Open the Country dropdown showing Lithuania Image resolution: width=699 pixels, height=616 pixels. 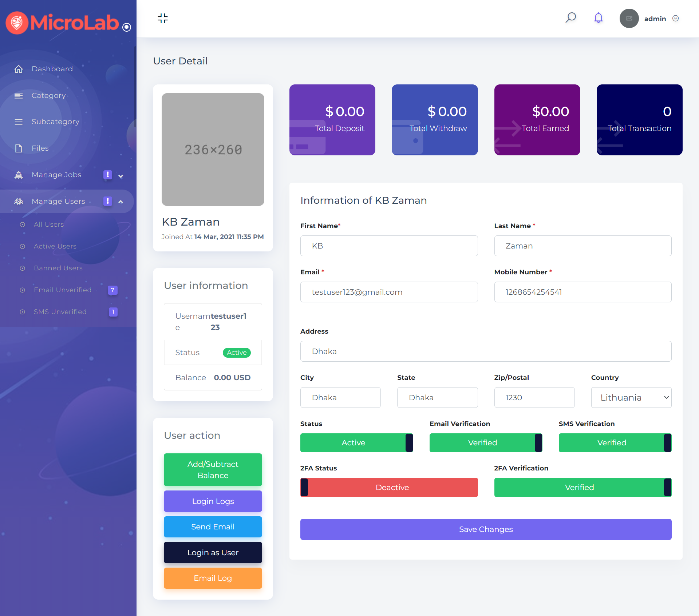click(x=631, y=398)
